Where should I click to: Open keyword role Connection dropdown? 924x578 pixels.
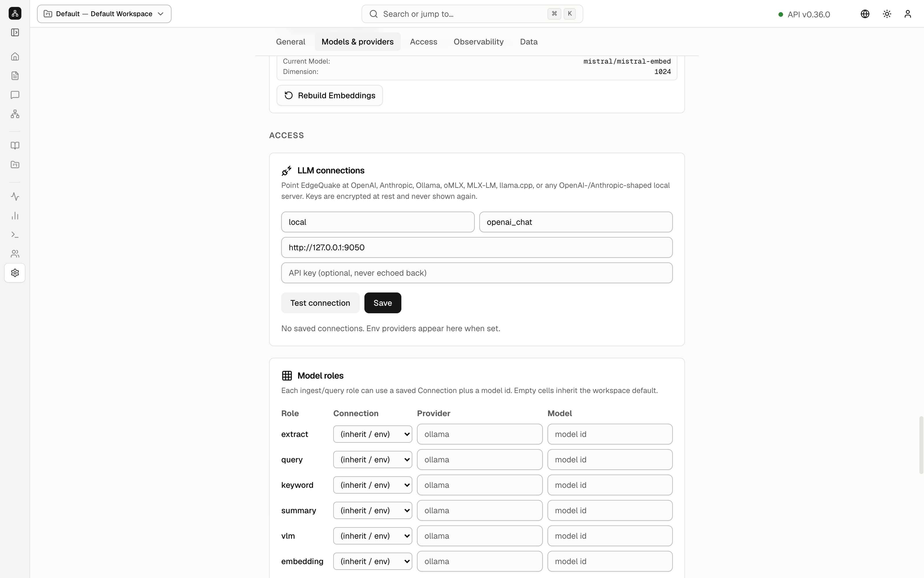[x=373, y=485]
